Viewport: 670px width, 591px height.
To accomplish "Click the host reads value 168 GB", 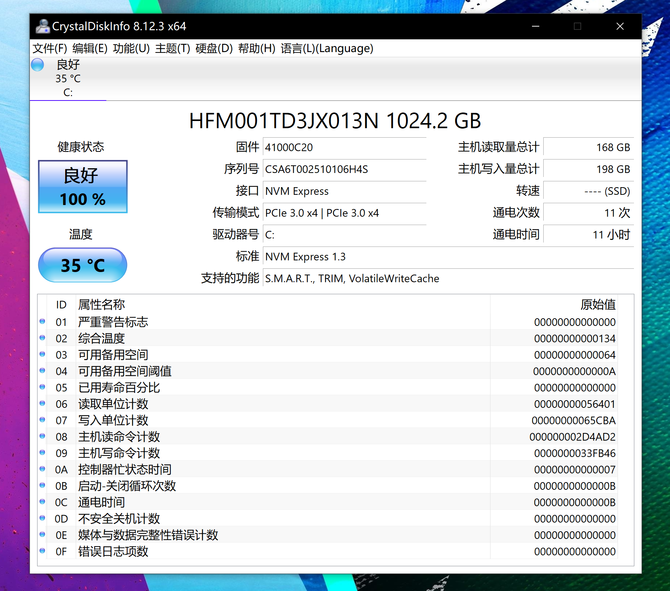I will [x=588, y=147].
